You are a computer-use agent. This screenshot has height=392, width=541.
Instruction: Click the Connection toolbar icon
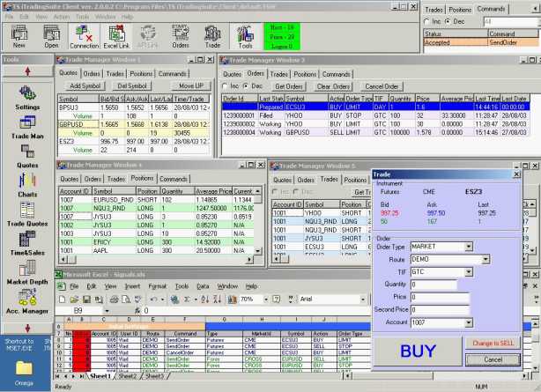85,35
